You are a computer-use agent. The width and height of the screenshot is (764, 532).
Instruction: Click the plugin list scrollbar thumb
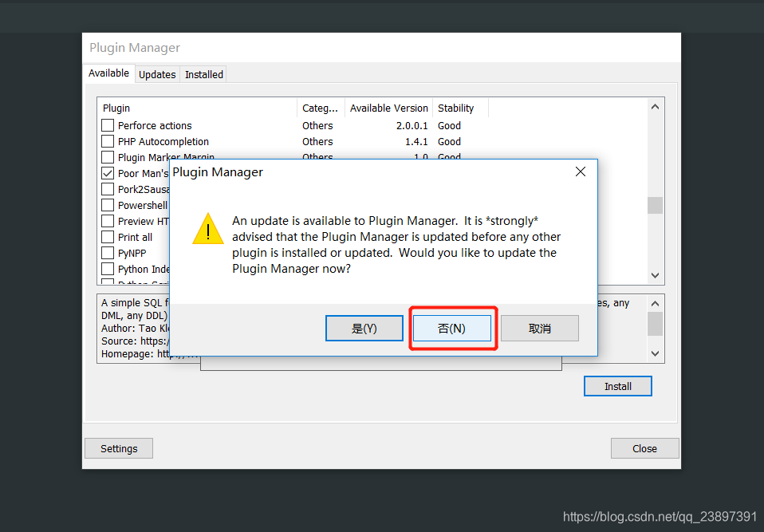tap(655, 205)
